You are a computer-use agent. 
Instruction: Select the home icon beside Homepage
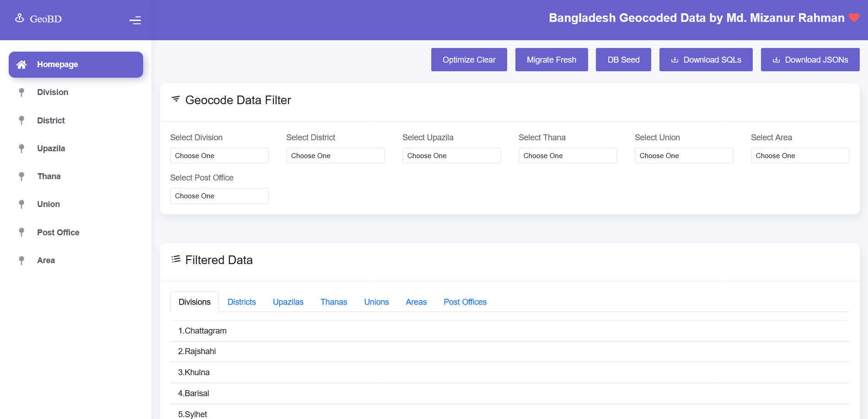(21, 64)
